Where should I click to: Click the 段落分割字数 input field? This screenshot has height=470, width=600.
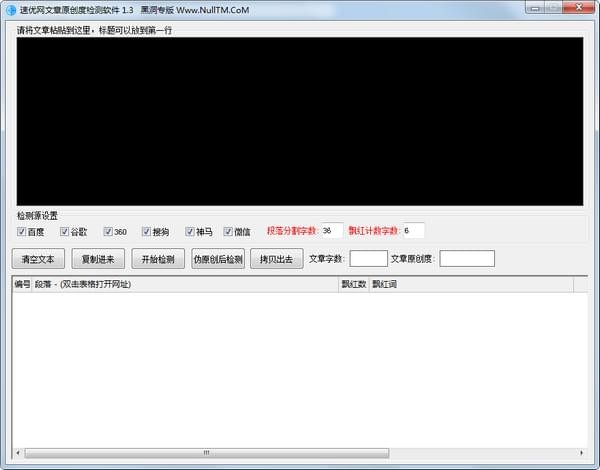click(332, 230)
